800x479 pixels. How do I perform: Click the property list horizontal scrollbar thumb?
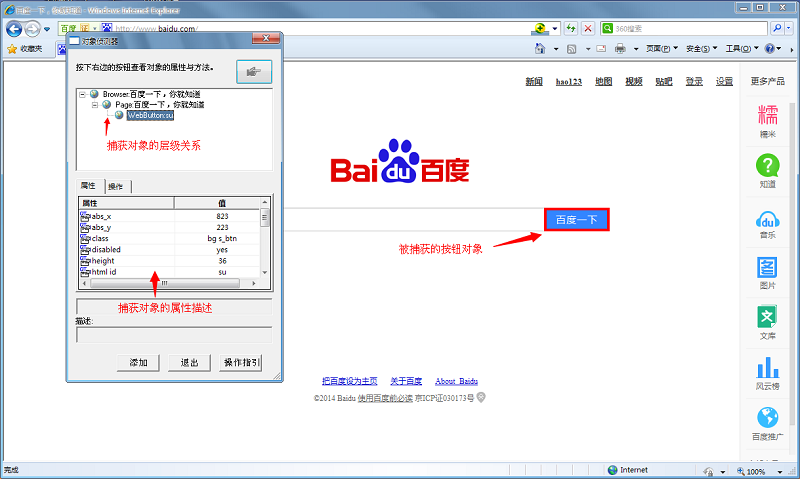165,283
